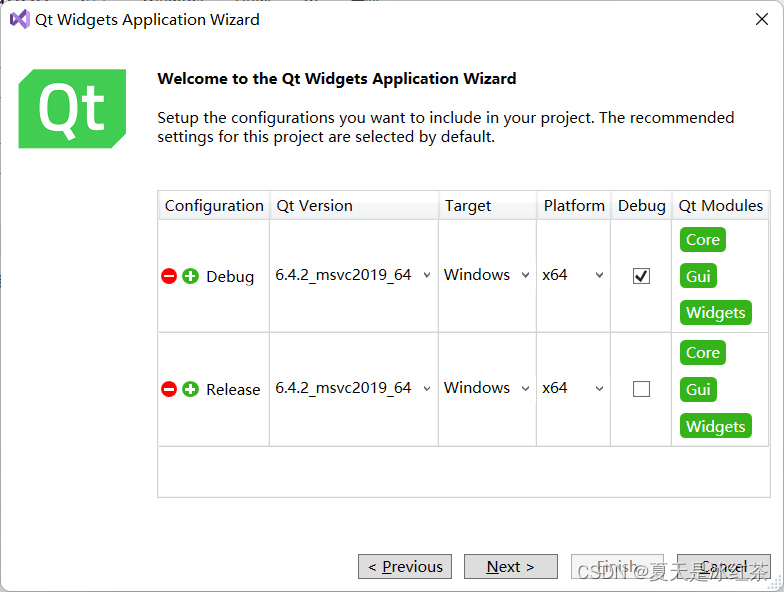This screenshot has height=592, width=784.
Task: Click the Gui module in Release row
Action: [698, 390]
